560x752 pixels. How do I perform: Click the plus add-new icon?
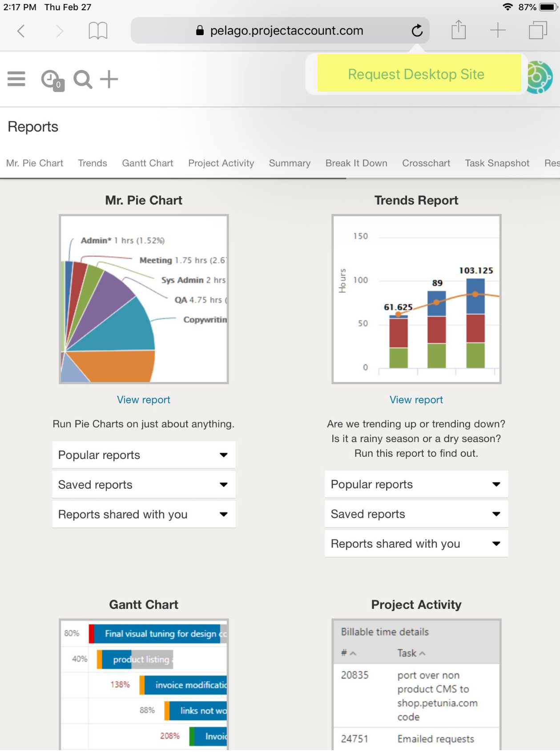pos(109,79)
